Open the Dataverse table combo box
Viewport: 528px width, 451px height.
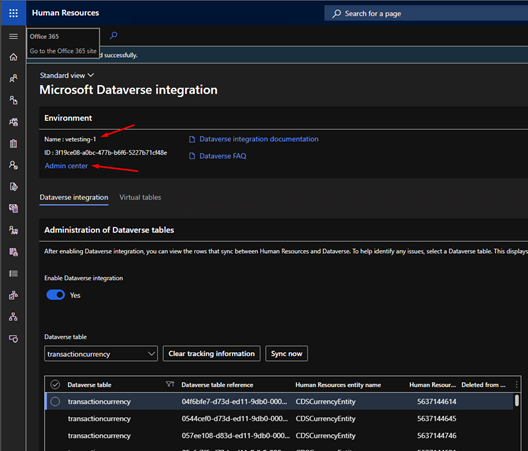point(101,354)
